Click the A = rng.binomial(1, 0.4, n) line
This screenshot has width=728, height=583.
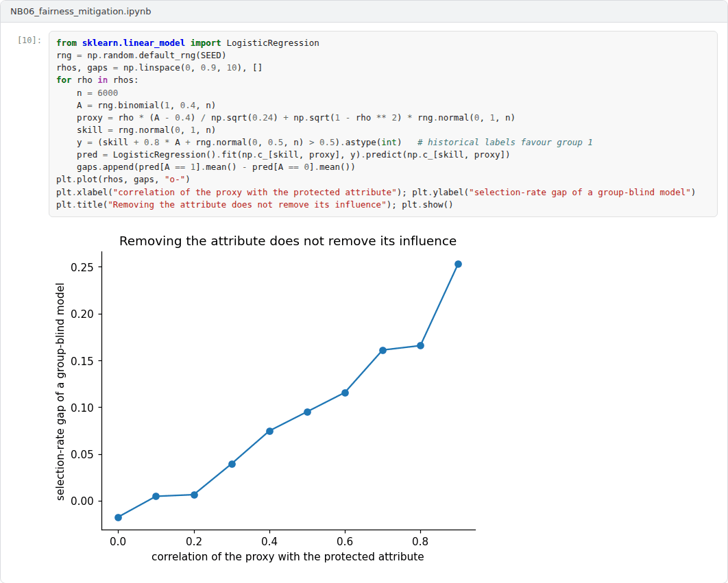(x=146, y=106)
